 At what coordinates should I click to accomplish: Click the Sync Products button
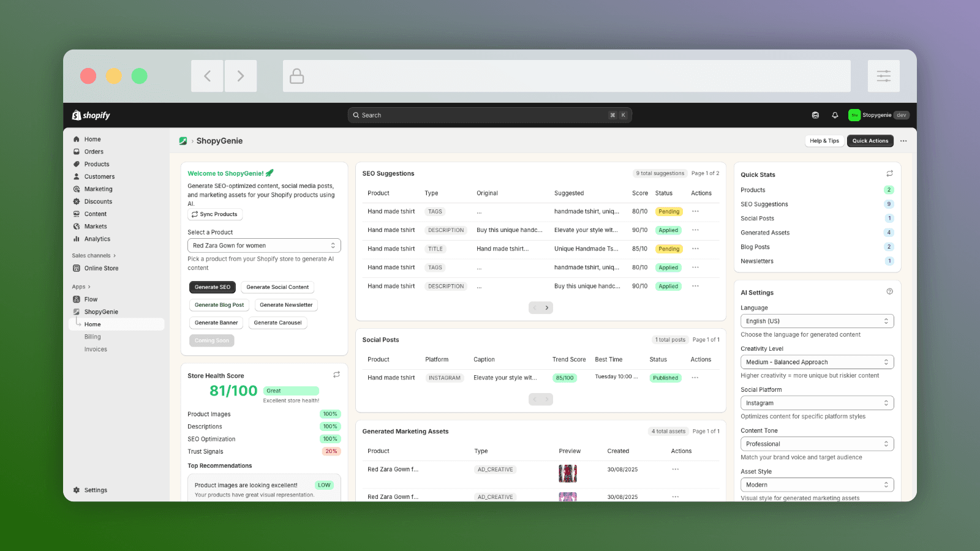coord(215,214)
